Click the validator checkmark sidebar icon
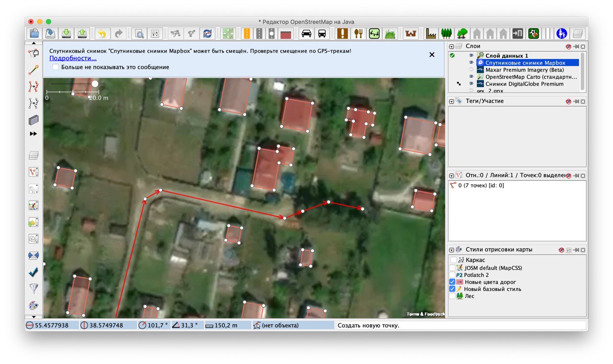Viewport: 613px width, 364px height. (x=34, y=272)
